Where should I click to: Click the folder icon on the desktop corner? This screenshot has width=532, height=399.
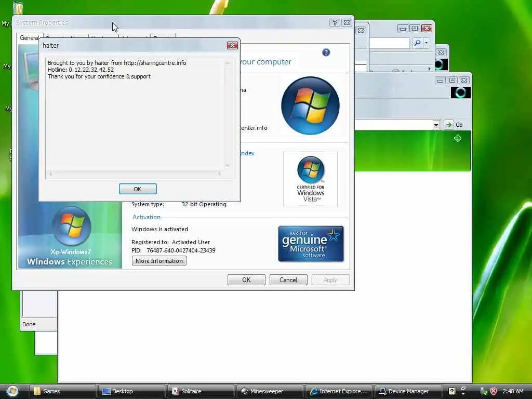pyautogui.click(x=18, y=7)
